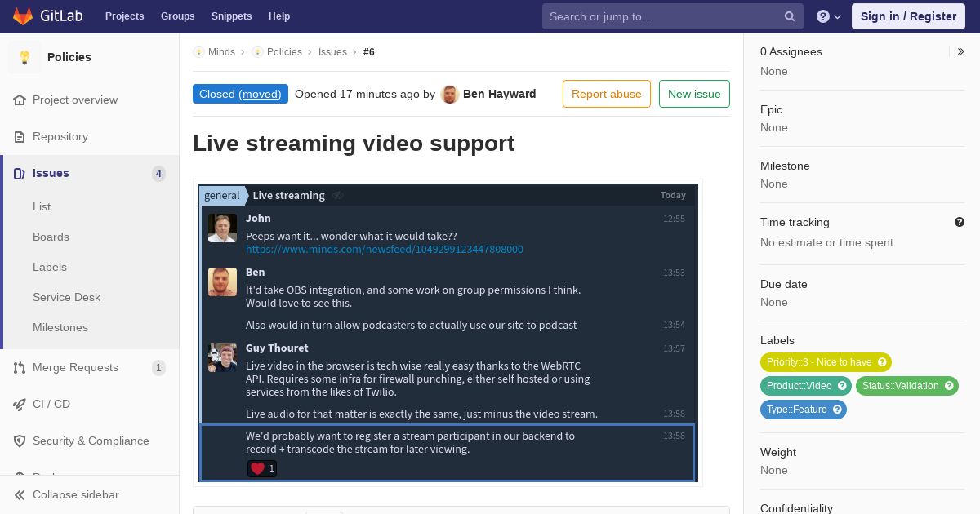The height and width of the screenshot is (514, 980).
Task: Open the Help question-mark dropdown
Action: (x=829, y=16)
